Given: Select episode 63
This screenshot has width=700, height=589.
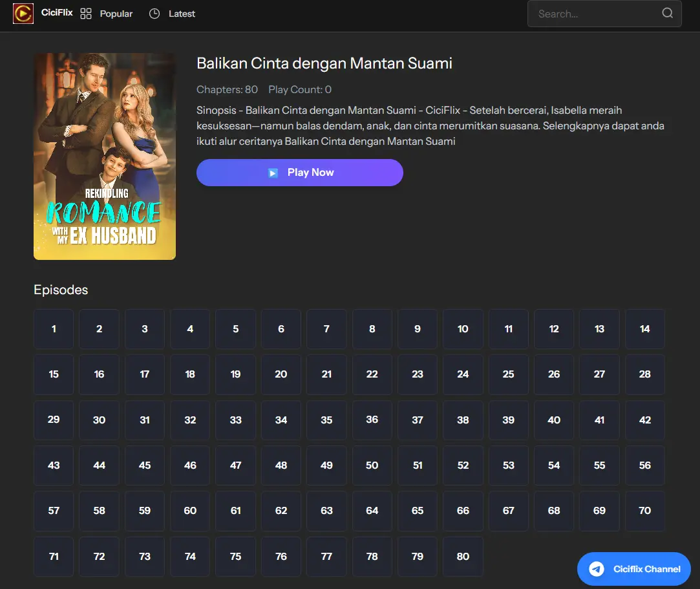Looking at the screenshot, I should [x=326, y=511].
